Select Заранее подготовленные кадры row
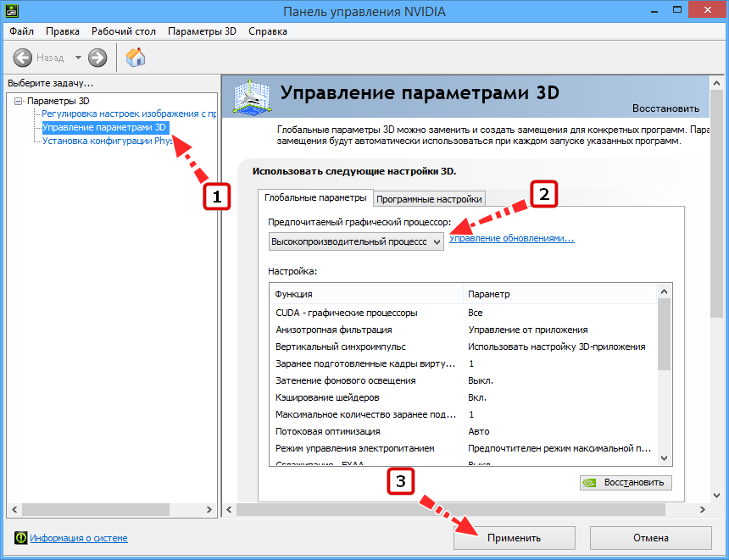This screenshot has height=560, width=729. coord(463,363)
